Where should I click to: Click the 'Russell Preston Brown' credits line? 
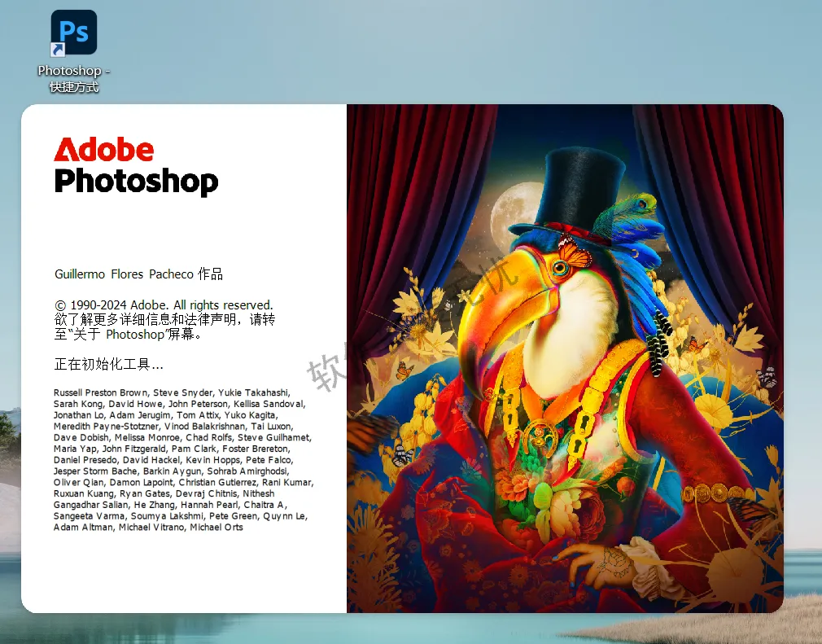pos(172,392)
